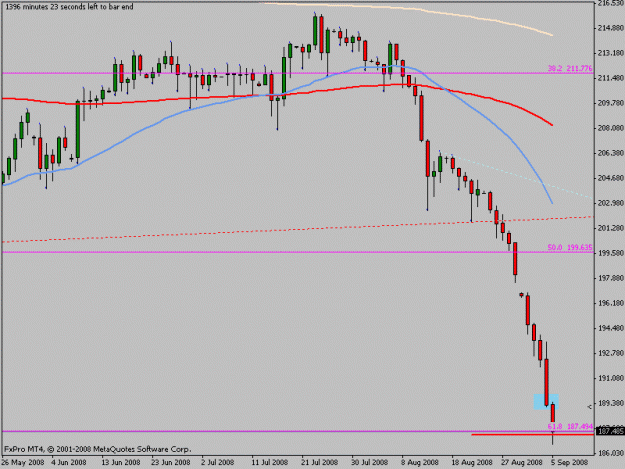Select the dotted light blue trend line
Viewport: 625px width, 469px height.
518,174
